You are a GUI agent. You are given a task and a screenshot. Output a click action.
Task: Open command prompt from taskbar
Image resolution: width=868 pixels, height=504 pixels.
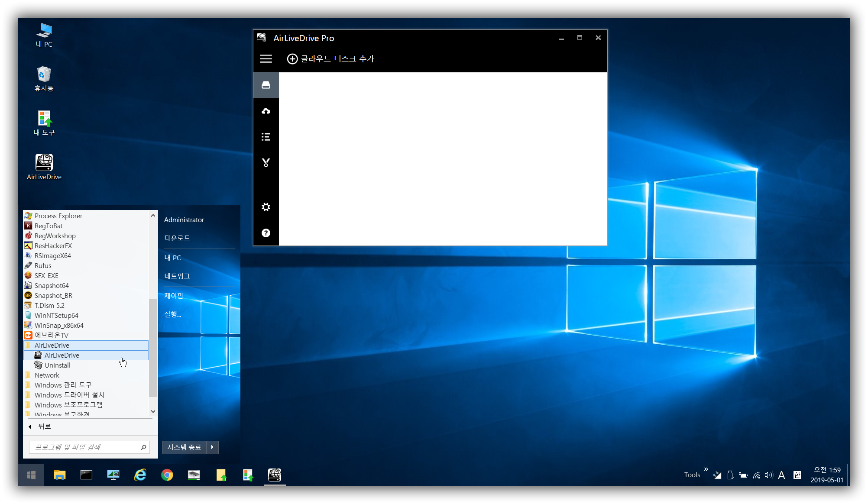click(86, 475)
